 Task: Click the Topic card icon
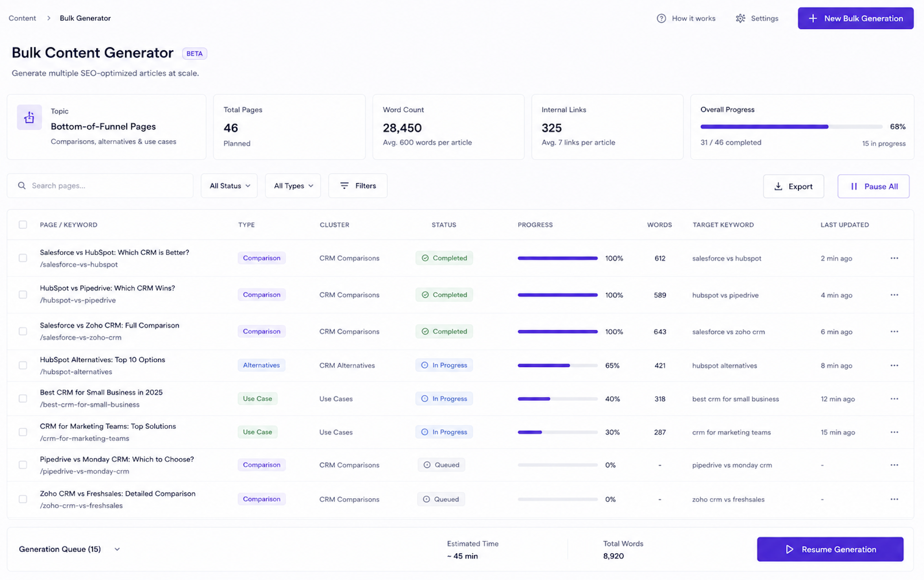[x=29, y=117]
